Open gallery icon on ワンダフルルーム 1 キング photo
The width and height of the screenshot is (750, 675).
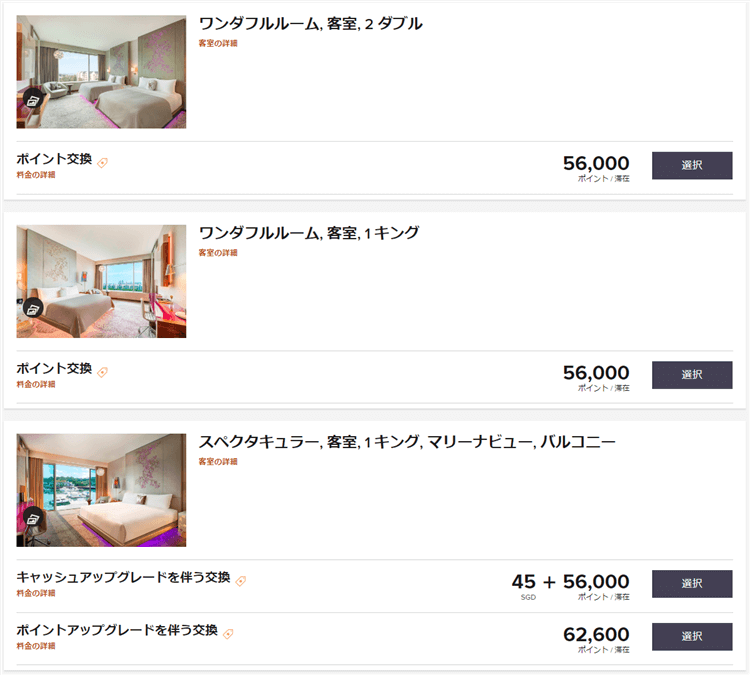[33, 309]
